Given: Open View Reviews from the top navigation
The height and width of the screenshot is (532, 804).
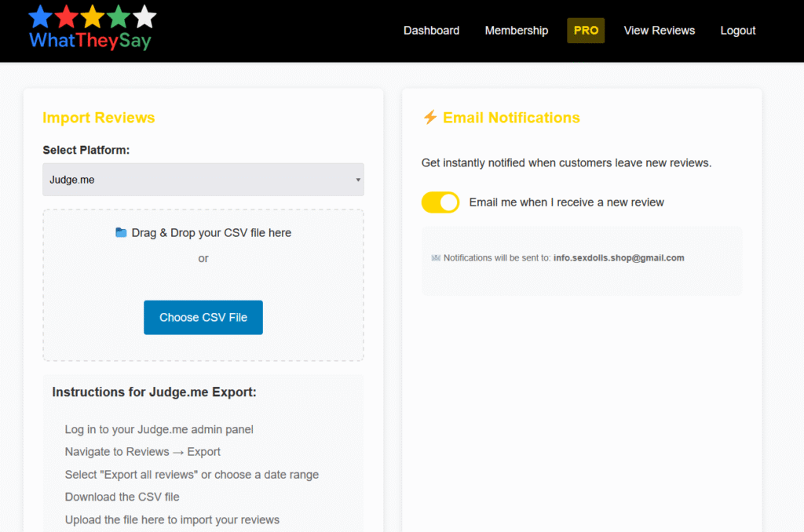Looking at the screenshot, I should [x=659, y=31].
